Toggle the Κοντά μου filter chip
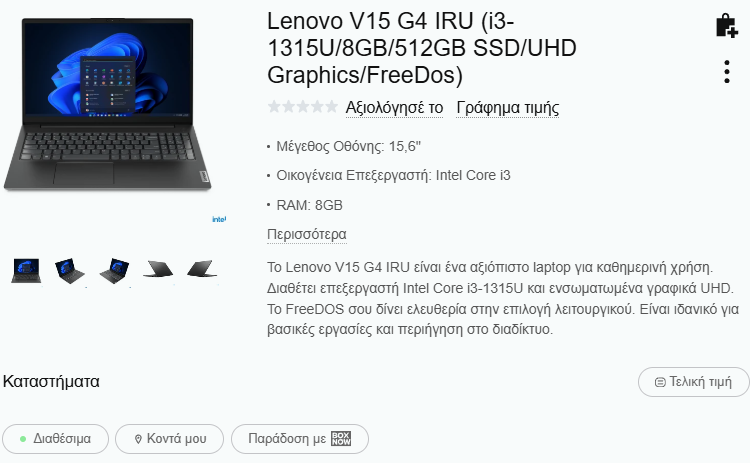 [169, 439]
